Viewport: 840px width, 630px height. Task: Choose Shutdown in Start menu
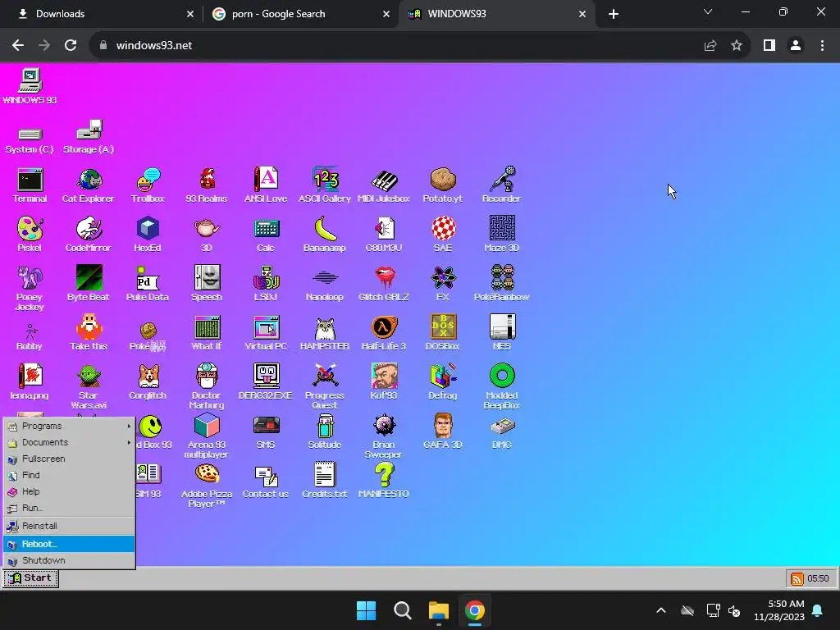69,560
